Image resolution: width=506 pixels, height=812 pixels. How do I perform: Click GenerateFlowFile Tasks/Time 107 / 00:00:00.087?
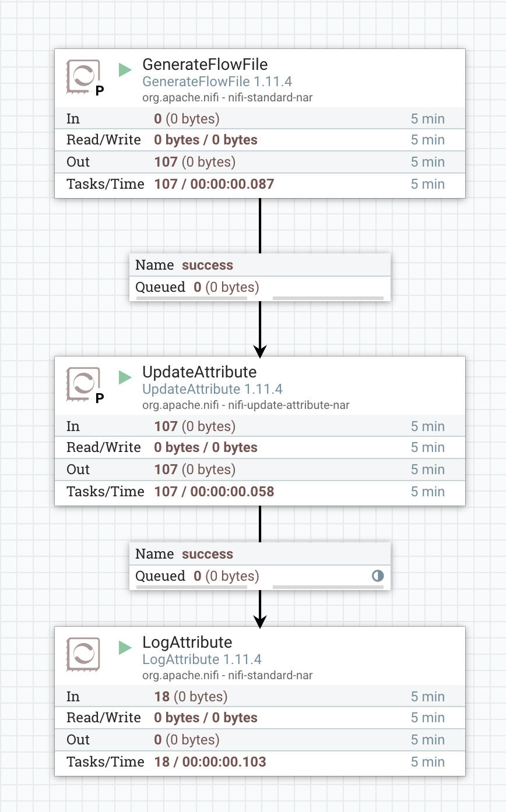[214, 184]
